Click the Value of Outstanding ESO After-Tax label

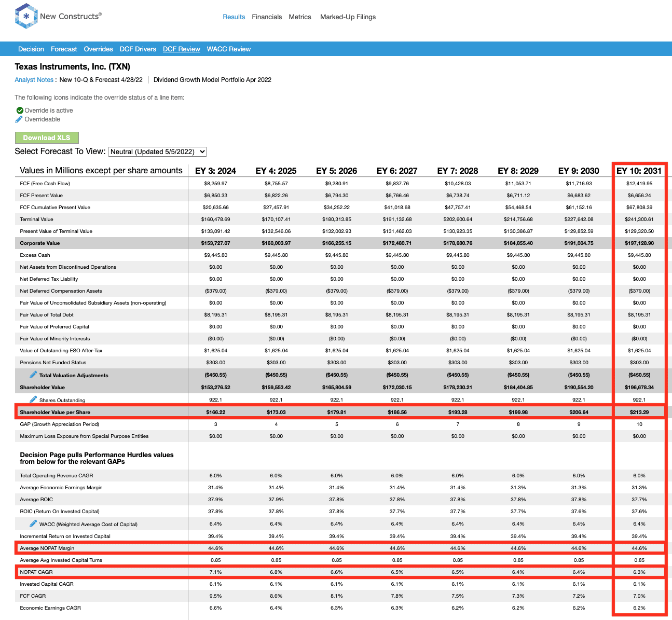pyautogui.click(x=61, y=351)
